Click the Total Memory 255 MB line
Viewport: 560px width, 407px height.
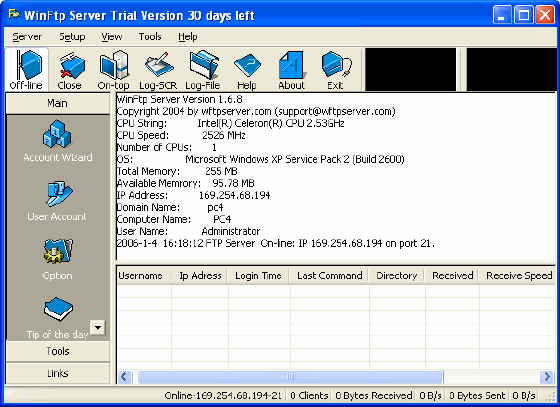coord(178,171)
